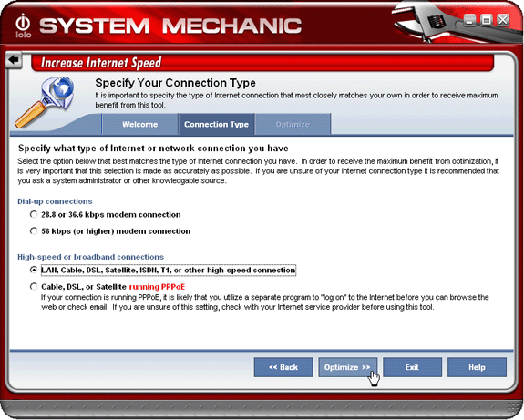
Task: Minimize the System Mechanic window
Action: pyautogui.click(x=469, y=20)
